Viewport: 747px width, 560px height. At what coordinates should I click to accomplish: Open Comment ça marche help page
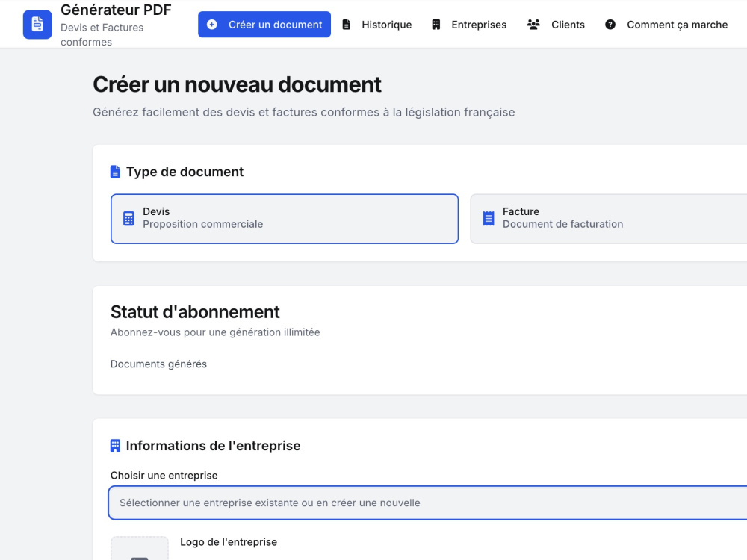666,25
